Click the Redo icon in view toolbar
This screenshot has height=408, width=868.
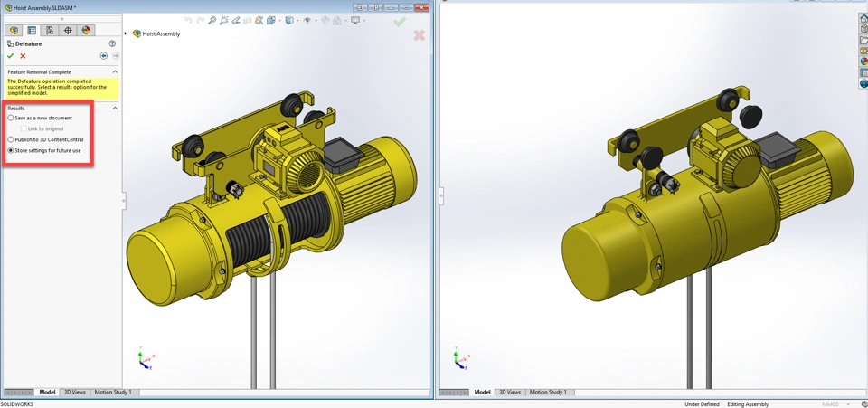coord(200,21)
